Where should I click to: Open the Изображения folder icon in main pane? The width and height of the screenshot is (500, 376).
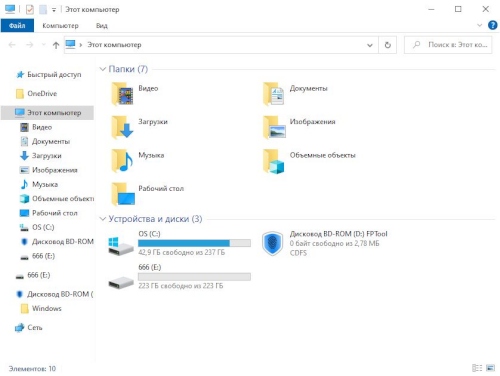pos(274,127)
